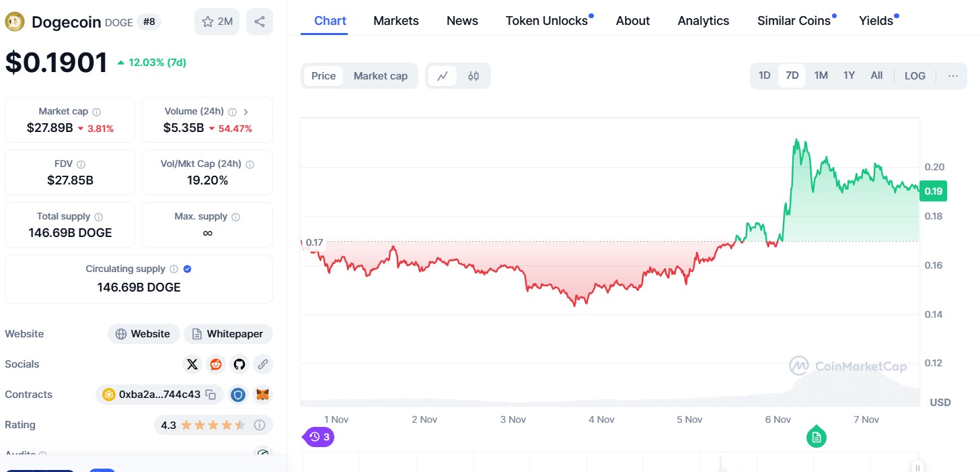Screen dimensions: 980x472
Task: Click the Rating info icon
Action: [x=260, y=426]
